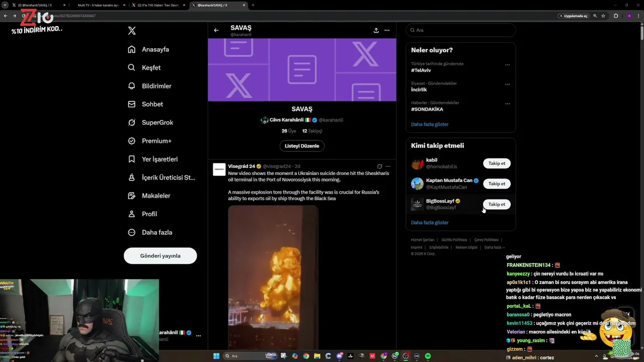
Task: Switch to X'te THS Haber tab
Action: click(x=158, y=5)
